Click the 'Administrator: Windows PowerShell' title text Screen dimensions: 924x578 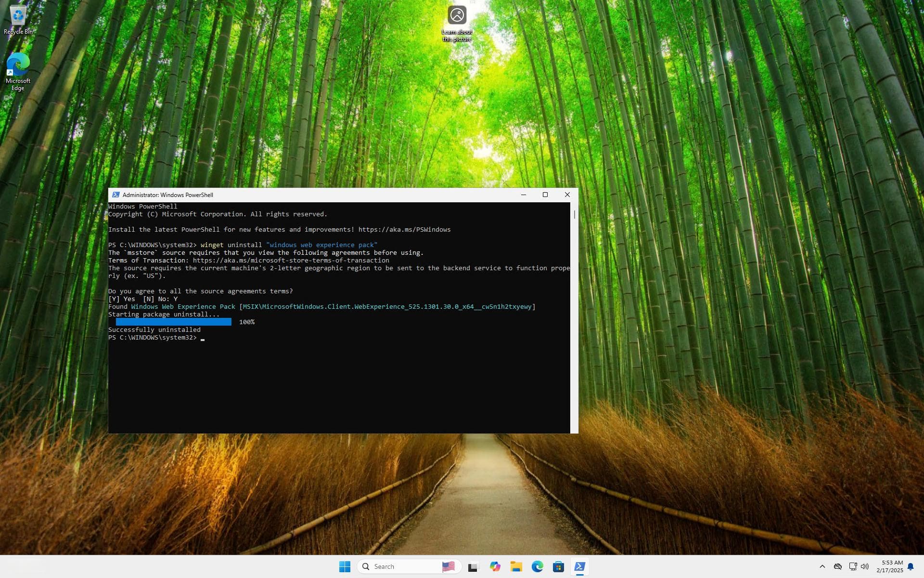[167, 195]
